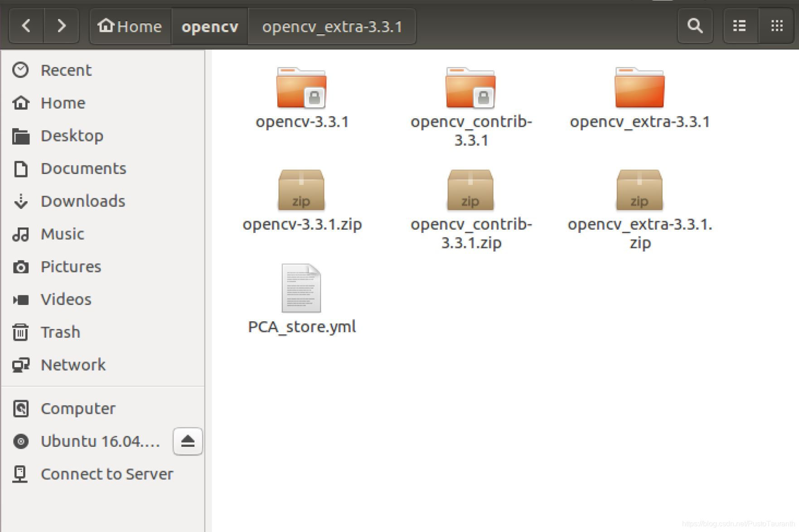Open the Pictures folder from sidebar
The width and height of the screenshot is (799, 532).
coord(71,266)
